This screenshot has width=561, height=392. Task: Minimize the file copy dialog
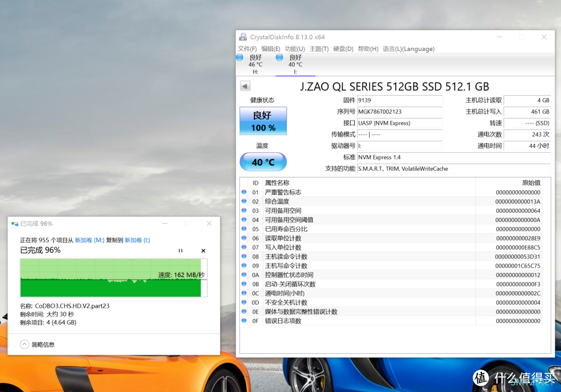click(165, 224)
